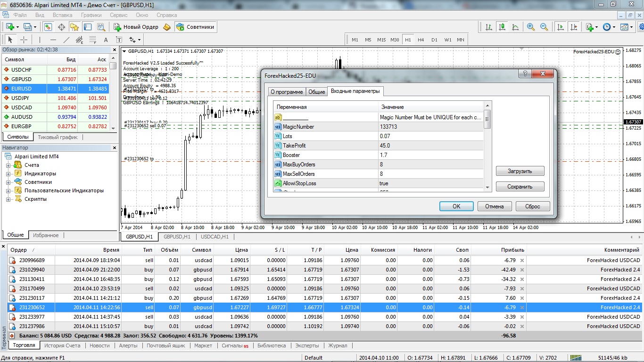Viewport: 644px width, 362px height.
Task: Open the Файл menu
Action: click(20, 15)
